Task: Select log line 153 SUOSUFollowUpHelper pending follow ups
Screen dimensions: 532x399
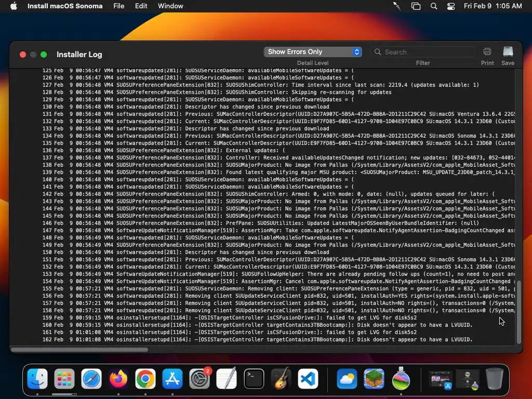Action: tap(278, 274)
